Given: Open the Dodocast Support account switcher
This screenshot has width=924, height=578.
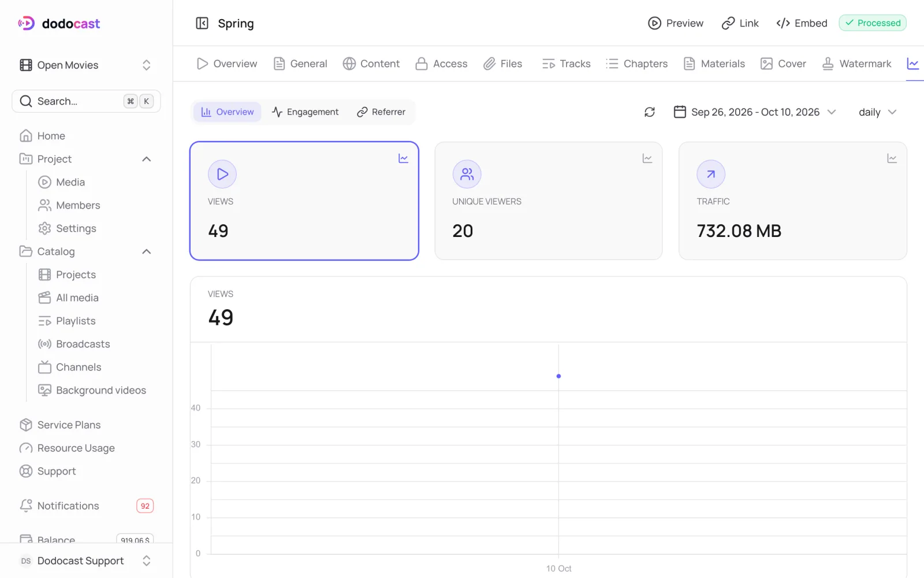Looking at the screenshot, I should coord(86,561).
